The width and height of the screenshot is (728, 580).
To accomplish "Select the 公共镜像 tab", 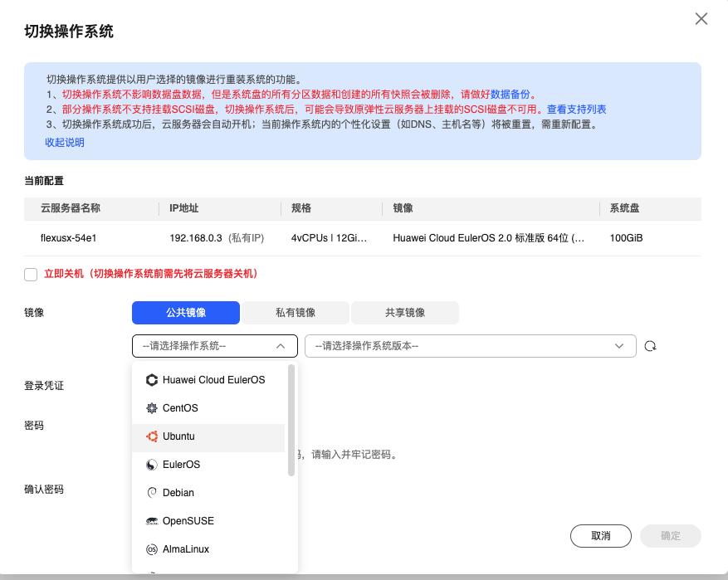I will pyautogui.click(x=186, y=313).
